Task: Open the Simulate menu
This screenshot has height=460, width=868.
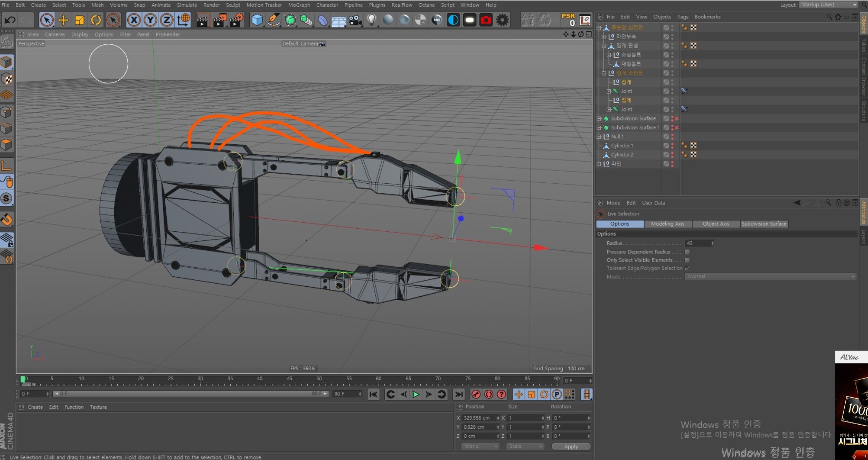Action: coord(187,5)
